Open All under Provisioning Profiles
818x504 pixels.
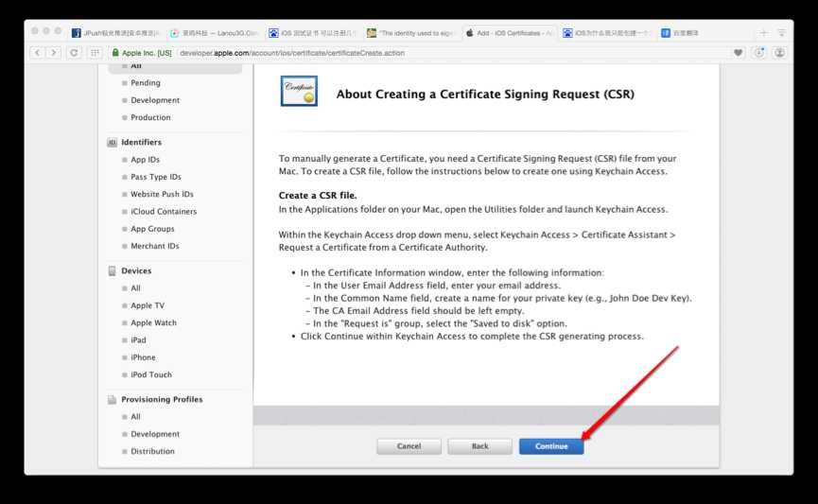(135, 416)
